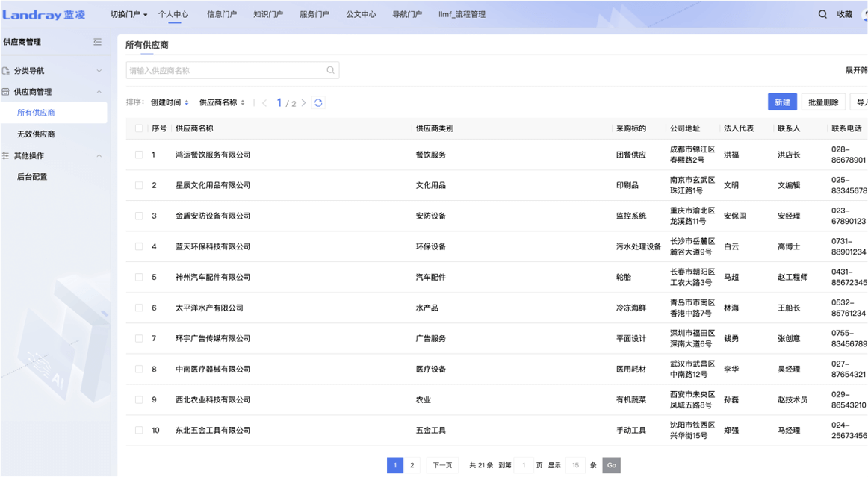The width and height of the screenshot is (868, 477).
Task: Click the refresh icon beside the page counter
Action: point(318,103)
